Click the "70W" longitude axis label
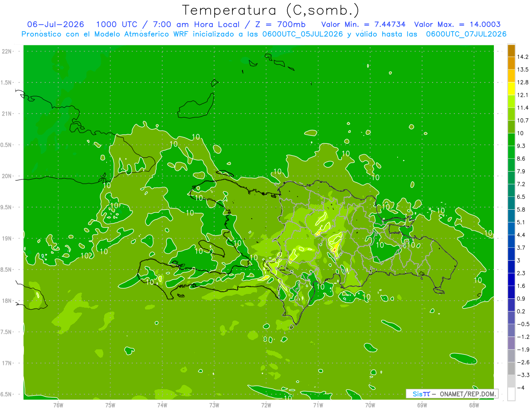The height and width of the screenshot is (411, 532). (370, 405)
